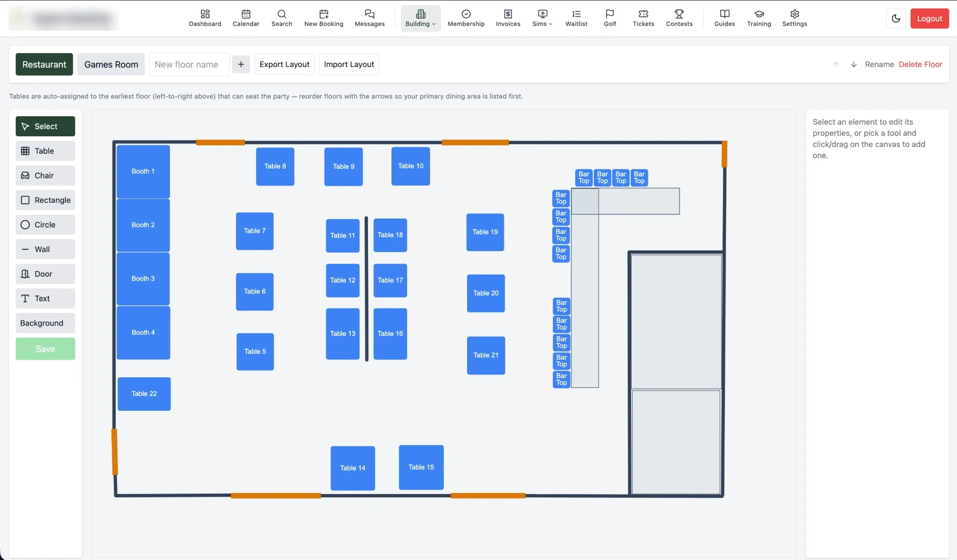Select Table 17 on the floor plan
Image resolution: width=957 pixels, height=560 pixels.
click(x=390, y=280)
